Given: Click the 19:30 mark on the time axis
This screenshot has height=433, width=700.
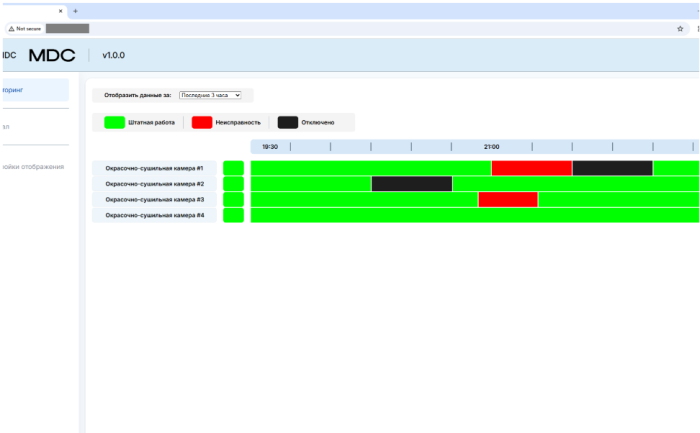Looking at the screenshot, I should click(x=270, y=147).
